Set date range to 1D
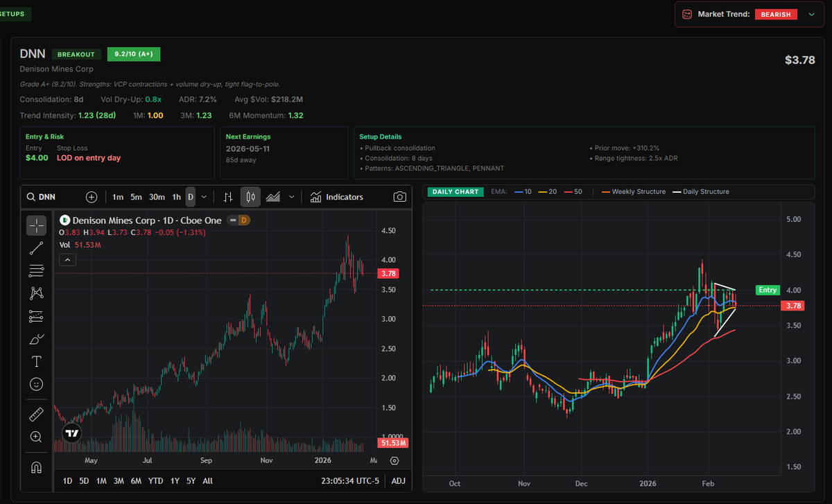The image size is (832, 504). (67, 480)
